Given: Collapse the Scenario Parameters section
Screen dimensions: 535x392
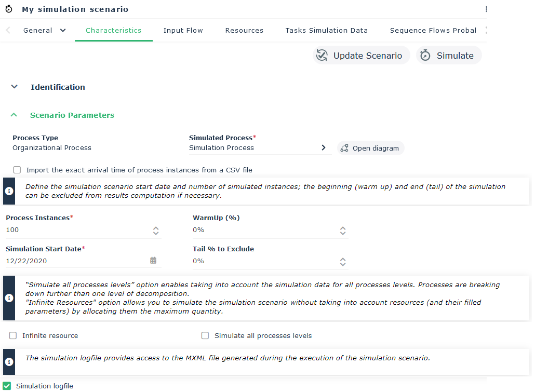Looking at the screenshot, I should pyautogui.click(x=14, y=115).
